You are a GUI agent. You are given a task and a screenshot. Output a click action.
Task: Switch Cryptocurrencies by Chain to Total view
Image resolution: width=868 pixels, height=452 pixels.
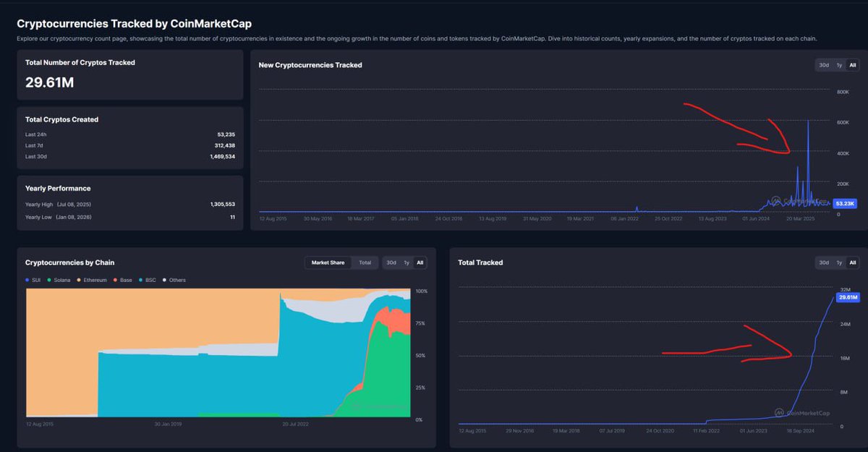click(365, 263)
